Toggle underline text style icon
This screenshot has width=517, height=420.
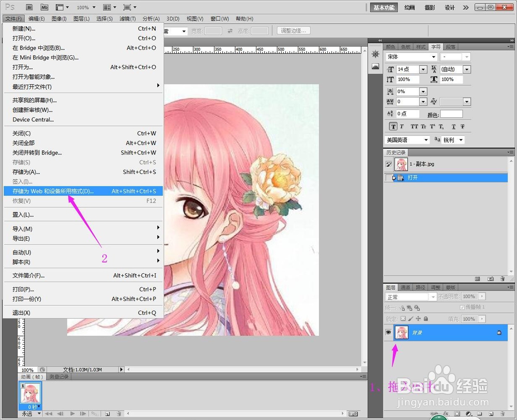pyautogui.click(x=454, y=127)
